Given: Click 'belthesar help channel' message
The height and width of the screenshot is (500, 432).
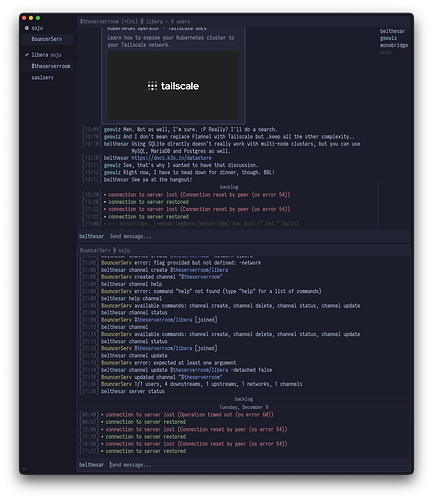Looking at the screenshot, I should pos(131,298).
